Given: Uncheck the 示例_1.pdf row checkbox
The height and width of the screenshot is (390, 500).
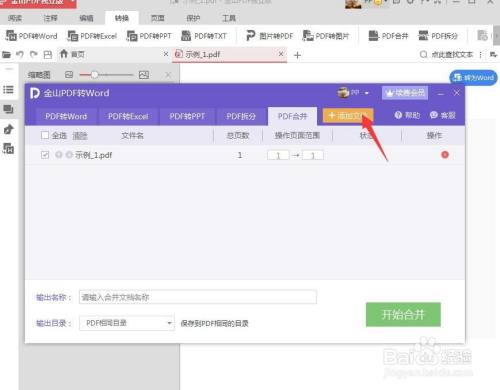Looking at the screenshot, I should 45,155.
